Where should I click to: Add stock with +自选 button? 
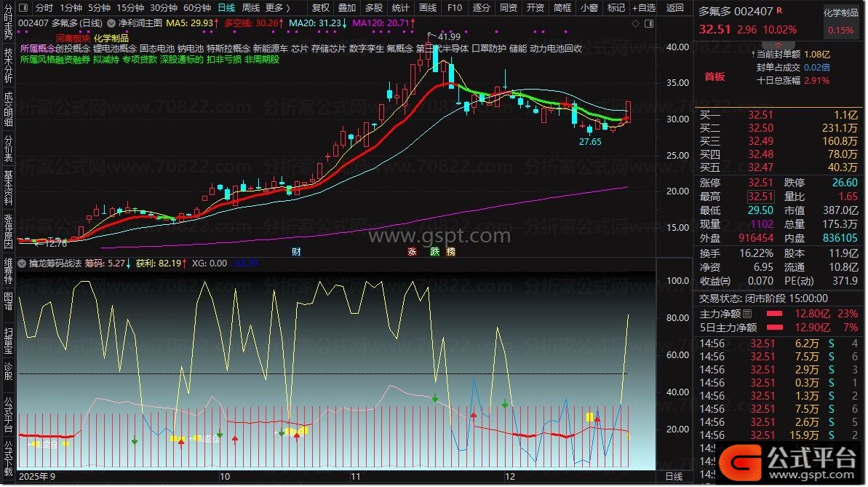[x=643, y=8]
